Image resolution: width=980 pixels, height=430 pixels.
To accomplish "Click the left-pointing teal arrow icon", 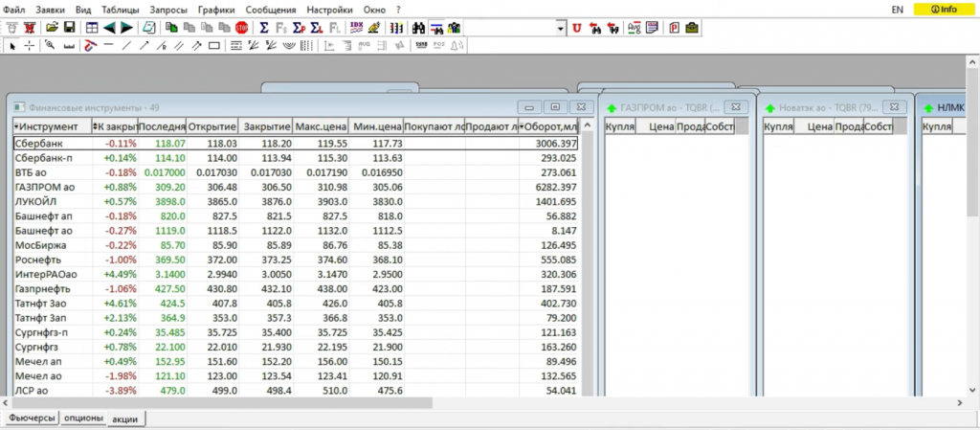I will (109, 28).
